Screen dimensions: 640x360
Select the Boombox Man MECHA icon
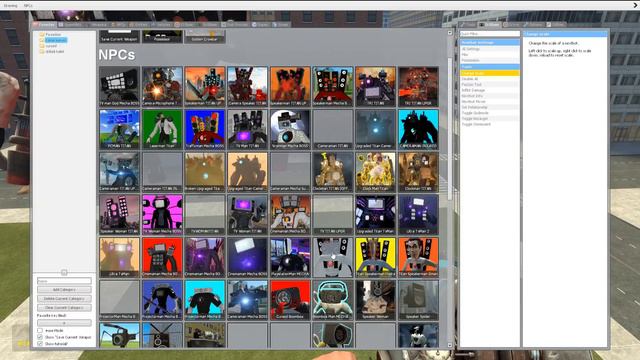[x=333, y=300]
